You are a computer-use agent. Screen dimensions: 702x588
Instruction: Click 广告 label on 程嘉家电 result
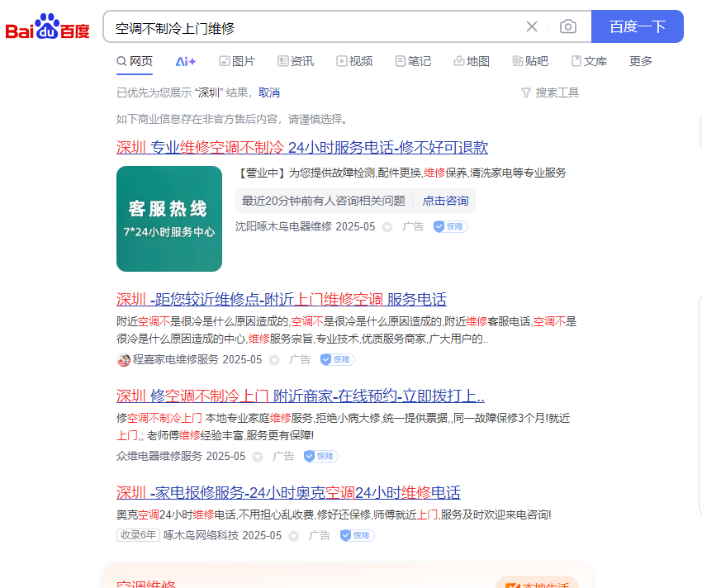[x=300, y=359]
